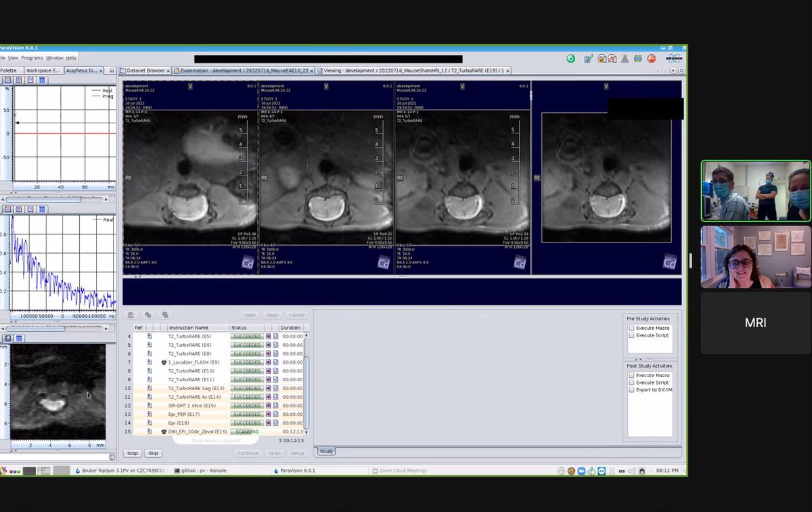
Task: Expand the V dropdown atop first image viewport
Action: pos(191,86)
